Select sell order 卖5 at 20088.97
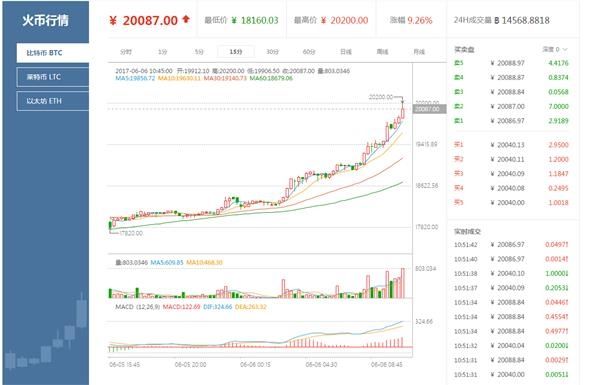The image size is (600, 385). [511, 63]
